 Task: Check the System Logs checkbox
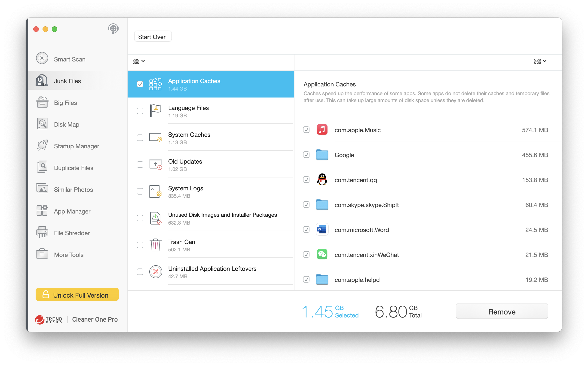point(140,192)
